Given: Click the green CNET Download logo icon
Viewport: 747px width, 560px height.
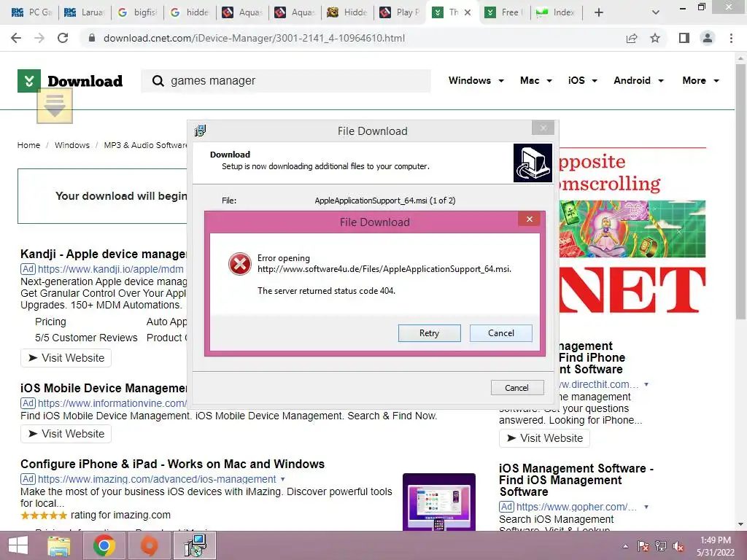Looking at the screenshot, I should tap(29, 80).
